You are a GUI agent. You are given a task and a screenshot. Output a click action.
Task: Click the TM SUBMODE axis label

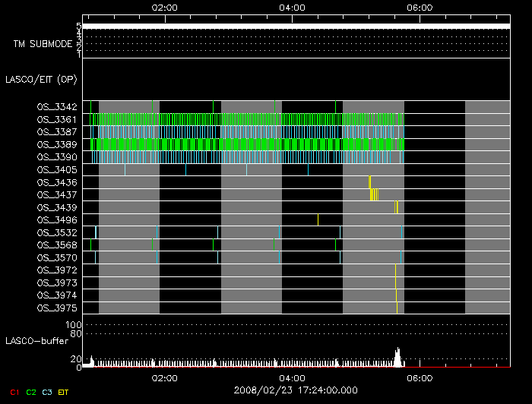coord(43,44)
